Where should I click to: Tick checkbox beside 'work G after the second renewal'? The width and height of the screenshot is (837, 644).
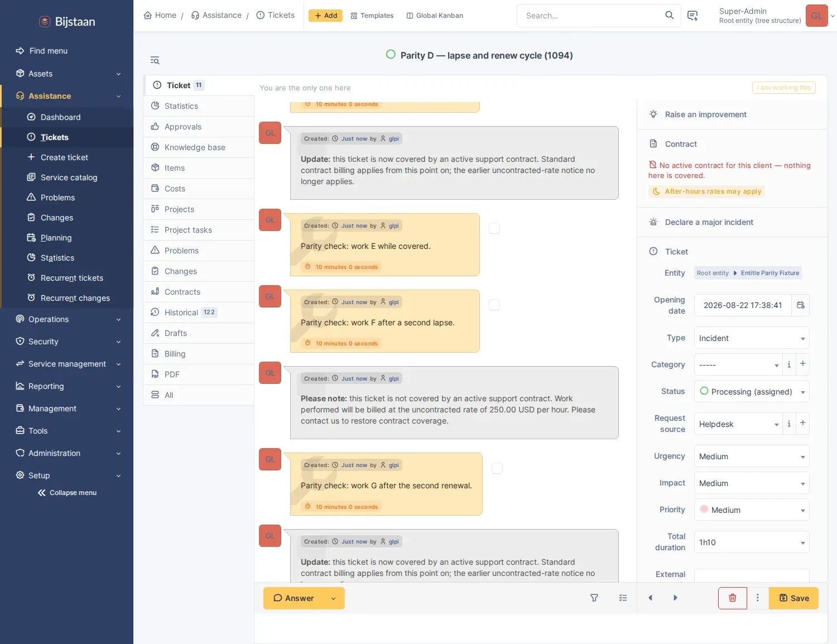497,468
